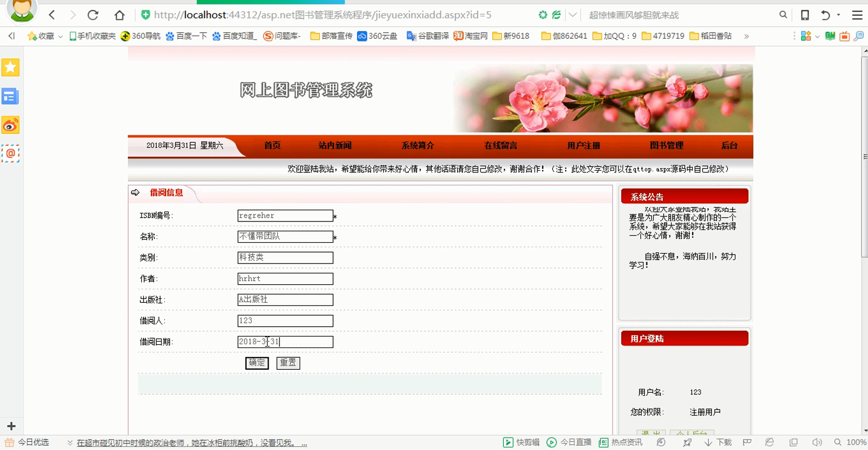The height and width of the screenshot is (450, 868).
Task: Collapse the bookmarks bar with left chevron
Action: [11, 36]
